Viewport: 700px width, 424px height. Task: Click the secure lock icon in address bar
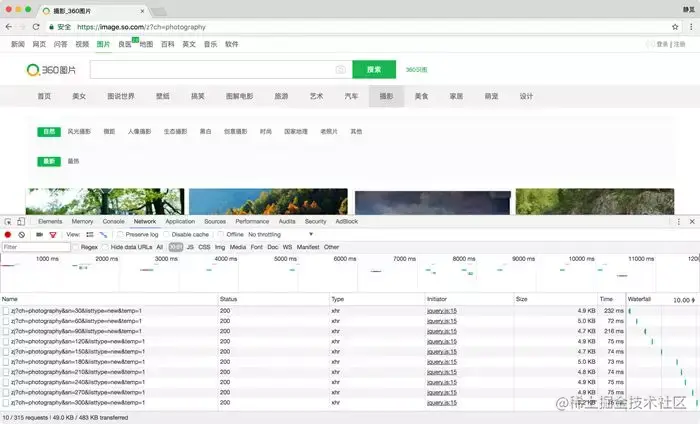(x=51, y=27)
